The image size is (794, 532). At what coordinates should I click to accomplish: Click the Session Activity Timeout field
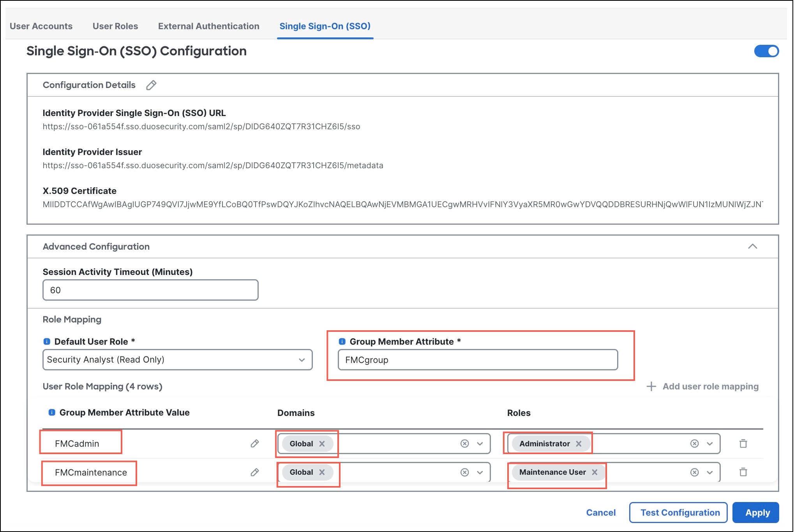[150, 290]
